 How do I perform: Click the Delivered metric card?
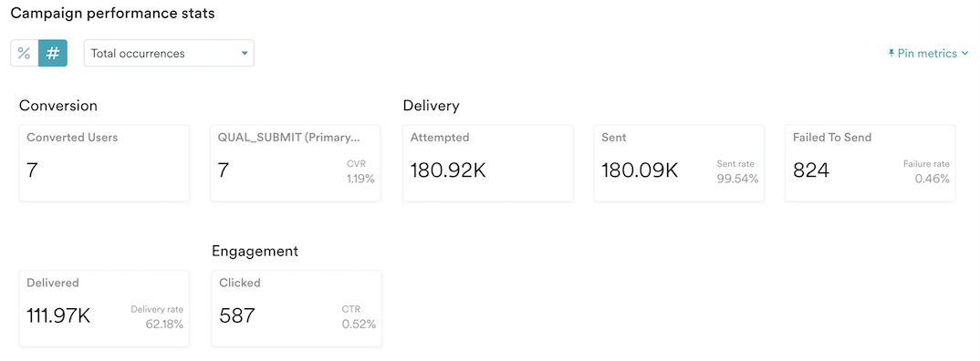[104, 308]
